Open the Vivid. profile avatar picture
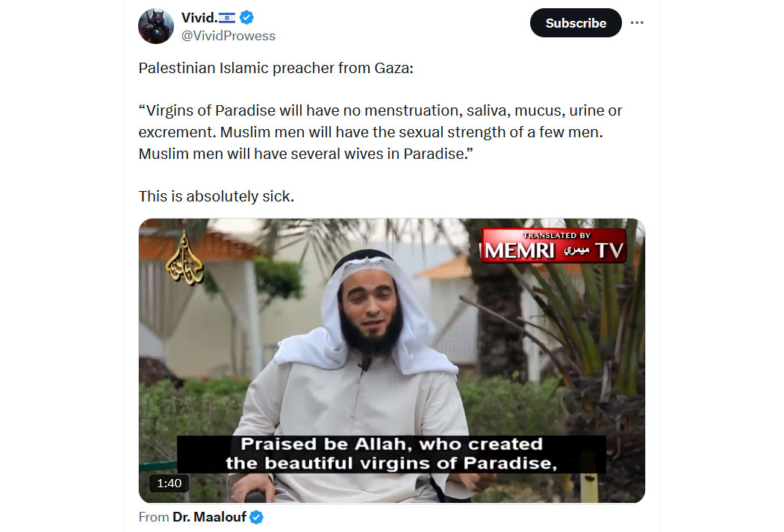 pyautogui.click(x=156, y=26)
